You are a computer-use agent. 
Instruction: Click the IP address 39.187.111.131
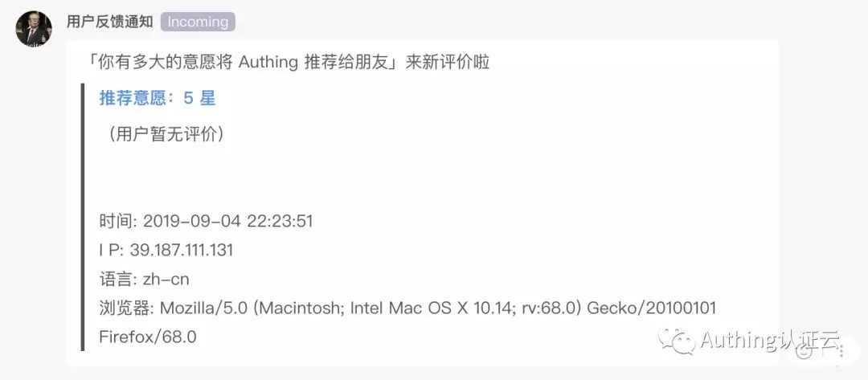pos(182,250)
